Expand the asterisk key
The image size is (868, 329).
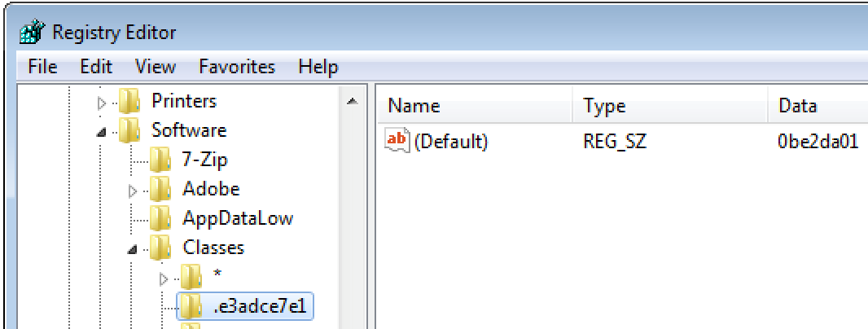point(164,279)
